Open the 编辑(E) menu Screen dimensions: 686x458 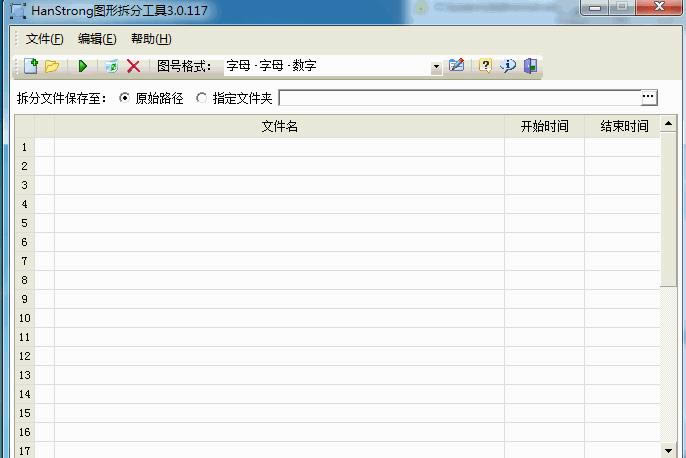97,39
